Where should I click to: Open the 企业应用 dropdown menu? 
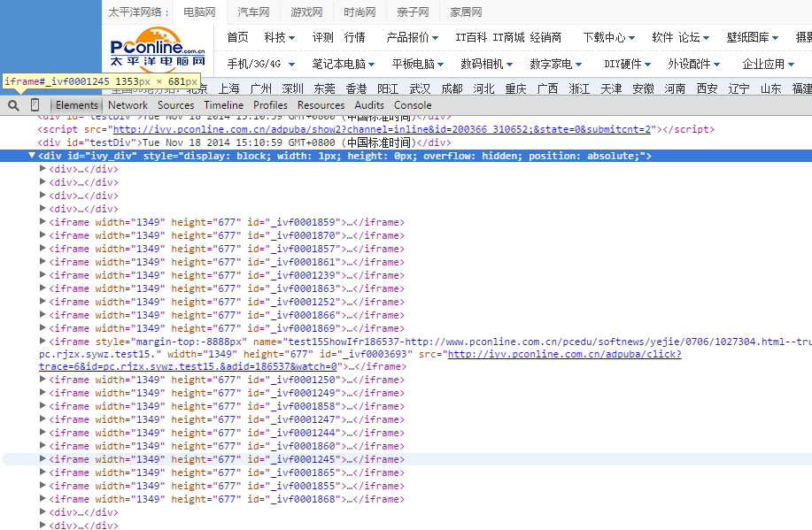(769, 65)
